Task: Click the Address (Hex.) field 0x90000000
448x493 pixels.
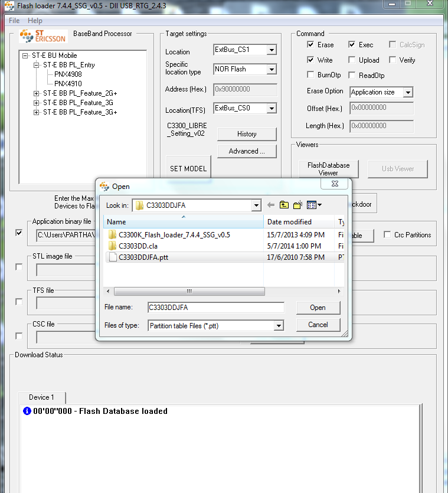Action: 245,89
